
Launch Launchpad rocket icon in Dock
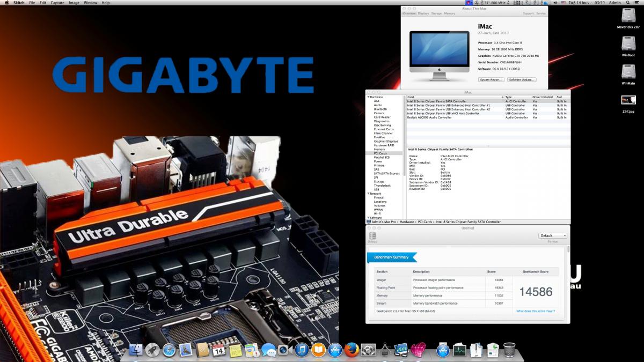coord(152,350)
